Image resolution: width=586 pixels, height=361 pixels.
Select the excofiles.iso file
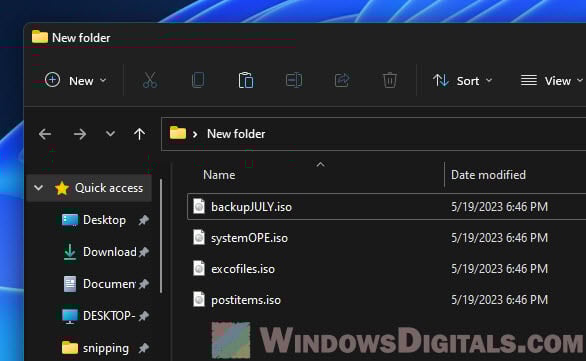[243, 269]
